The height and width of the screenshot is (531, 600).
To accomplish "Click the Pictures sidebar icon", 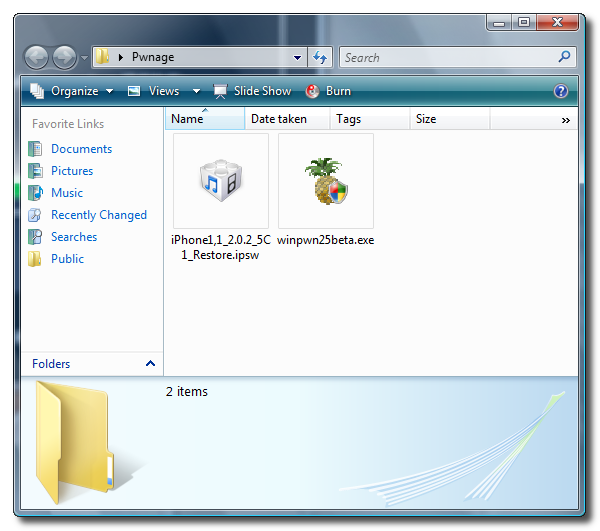I will 35,171.
